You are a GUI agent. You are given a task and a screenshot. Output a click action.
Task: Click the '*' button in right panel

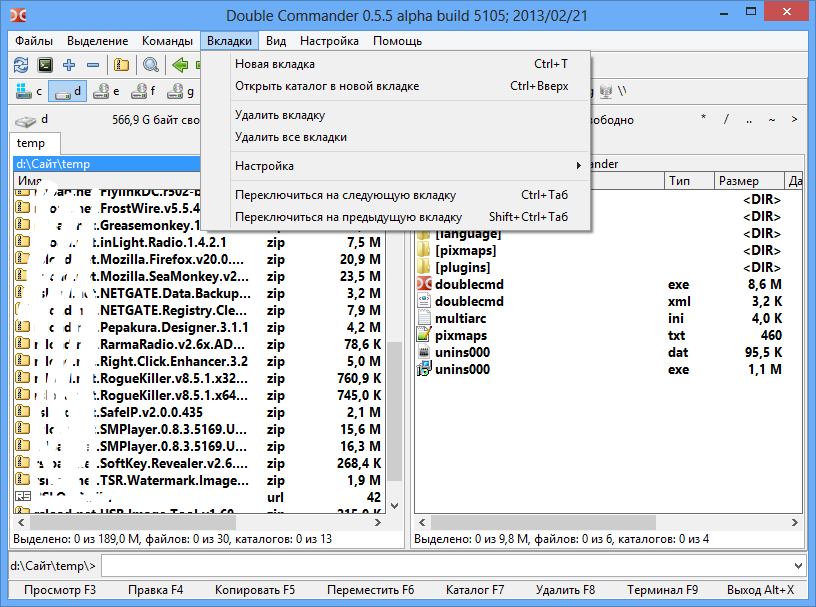pyautogui.click(x=703, y=119)
